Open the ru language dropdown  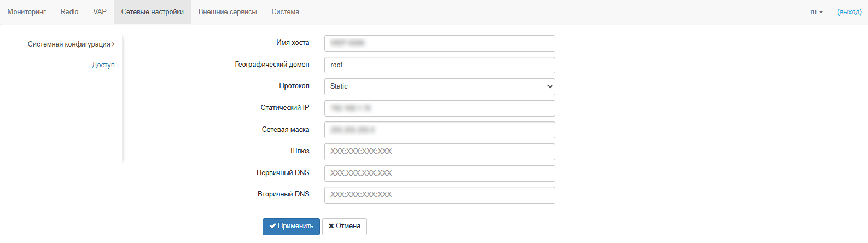(816, 12)
